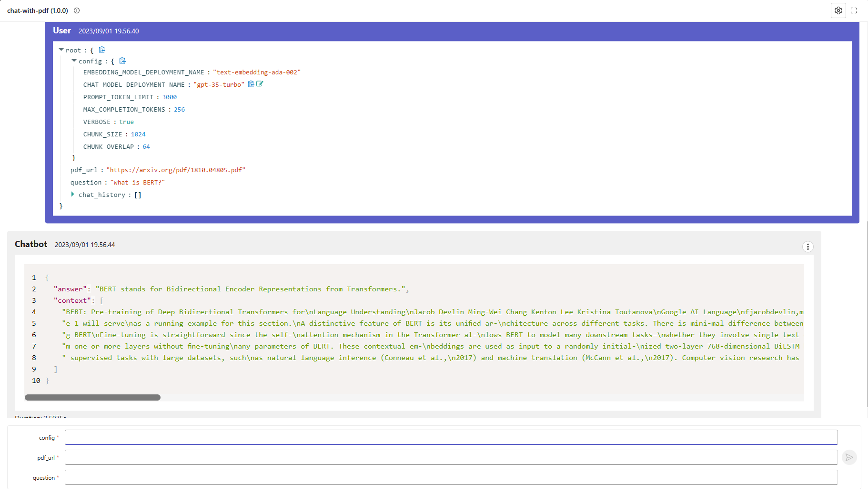The width and height of the screenshot is (868, 495).
Task: Enter fullscreen with the expand icon
Action: 854,10
